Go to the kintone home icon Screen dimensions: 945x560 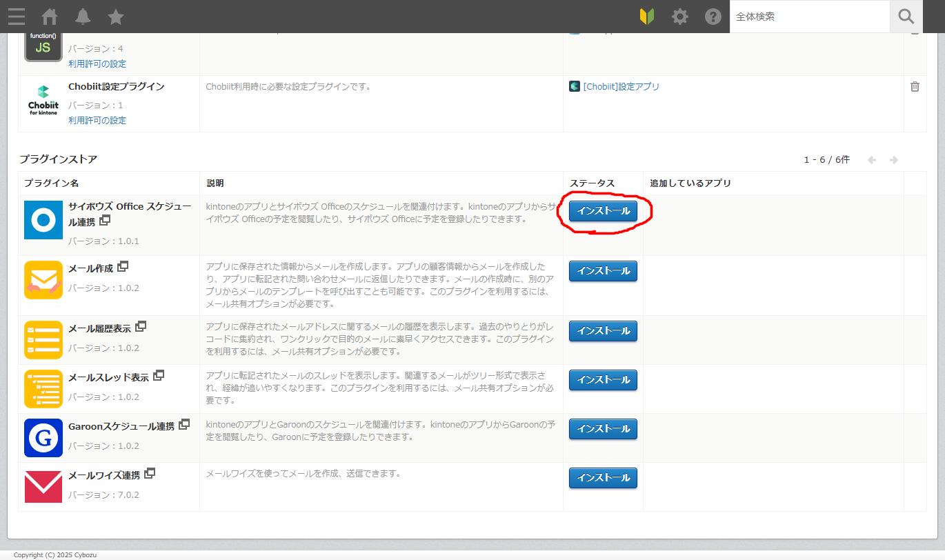click(x=50, y=17)
